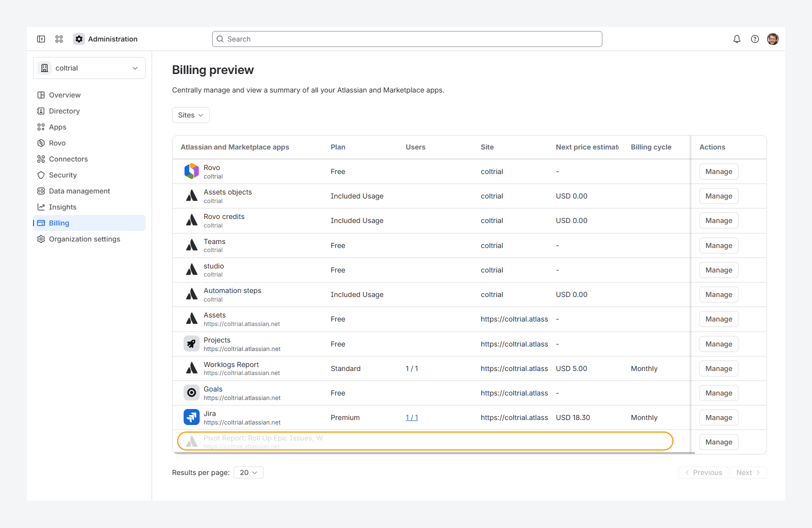812x528 pixels.
Task: Click the magnifier icon in search
Action: click(x=220, y=39)
